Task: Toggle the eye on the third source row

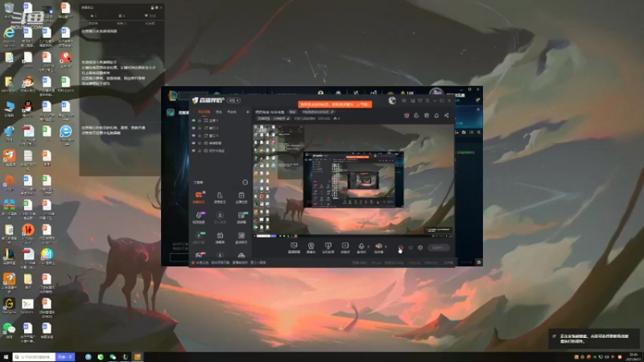Action: point(193,135)
